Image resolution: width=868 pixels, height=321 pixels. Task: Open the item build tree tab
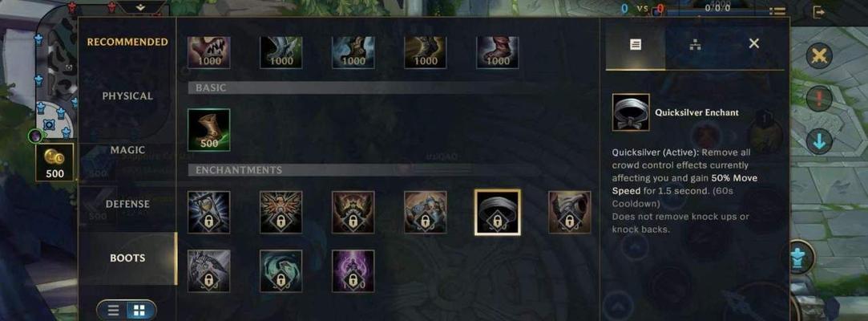(x=695, y=44)
